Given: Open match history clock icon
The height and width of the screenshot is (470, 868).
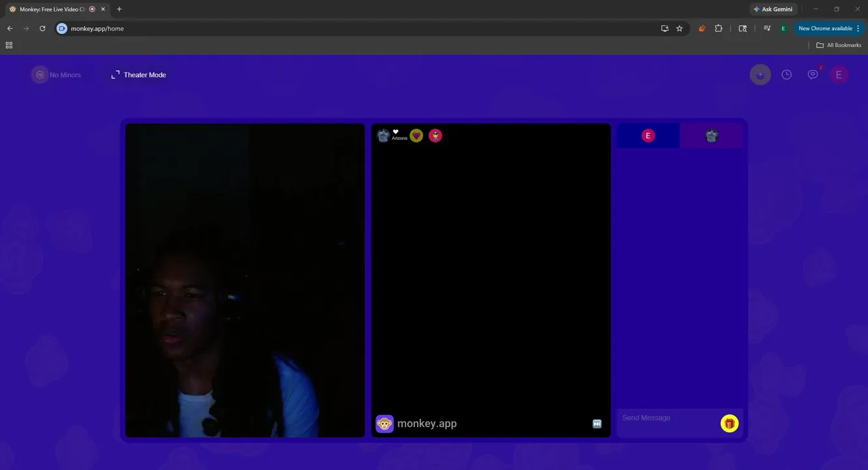Looking at the screenshot, I should (786, 74).
